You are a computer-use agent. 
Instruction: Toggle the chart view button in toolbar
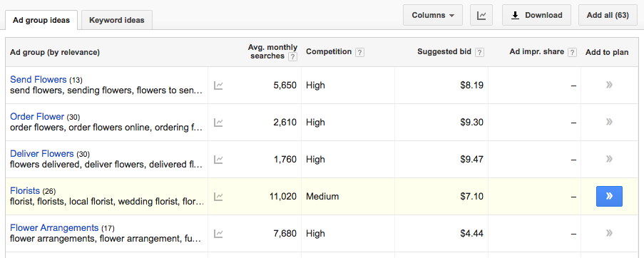[x=481, y=15]
